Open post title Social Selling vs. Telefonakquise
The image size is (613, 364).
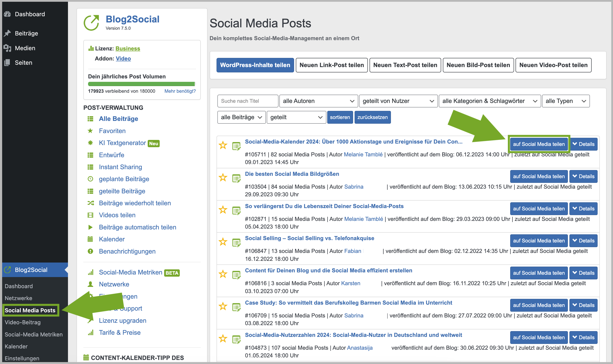[309, 238]
